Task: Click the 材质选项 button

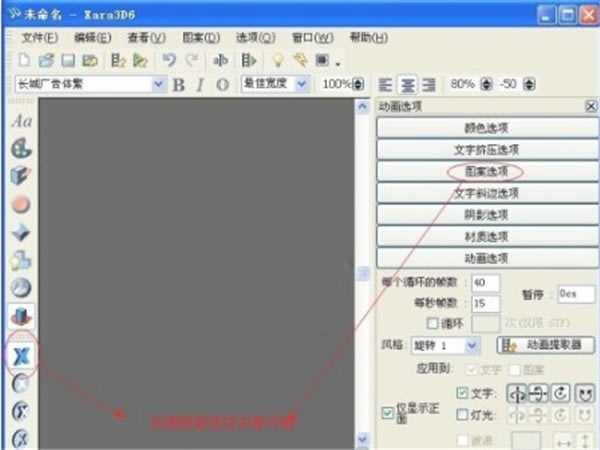Action: point(488,237)
